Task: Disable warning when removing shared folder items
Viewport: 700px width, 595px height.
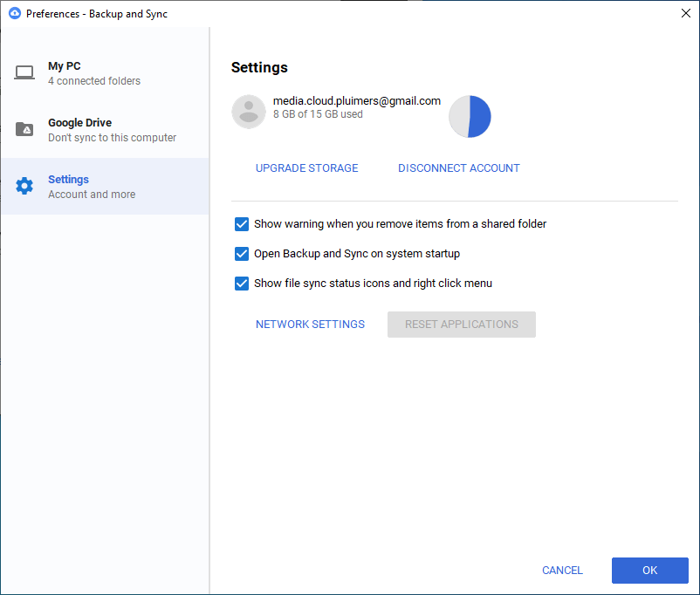Action: [x=242, y=224]
